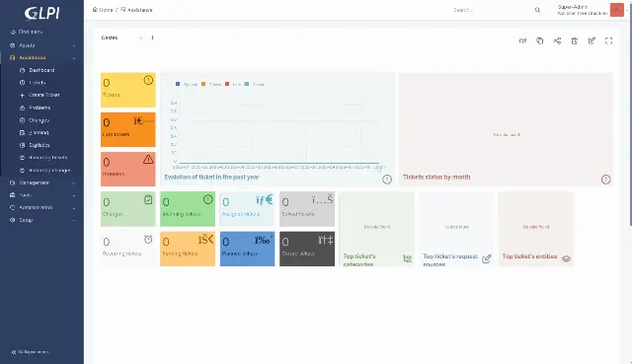Delete the dashboard with trash icon

tap(575, 40)
